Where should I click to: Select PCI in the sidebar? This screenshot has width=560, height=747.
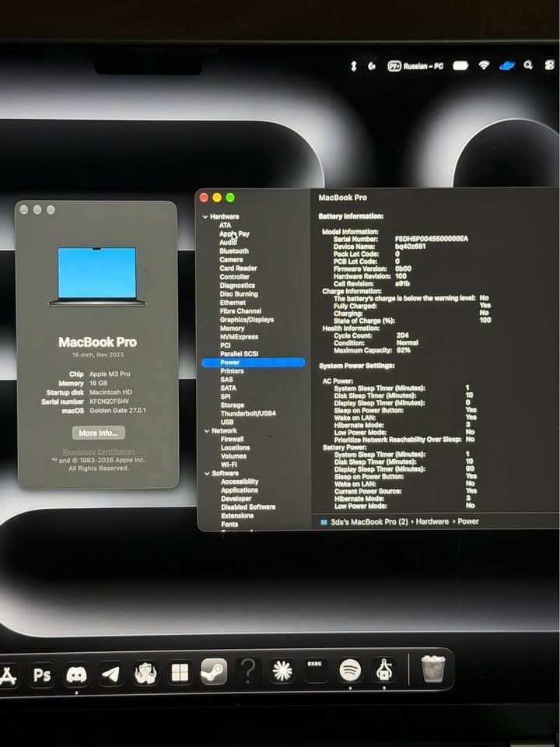[x=226, y=345]
